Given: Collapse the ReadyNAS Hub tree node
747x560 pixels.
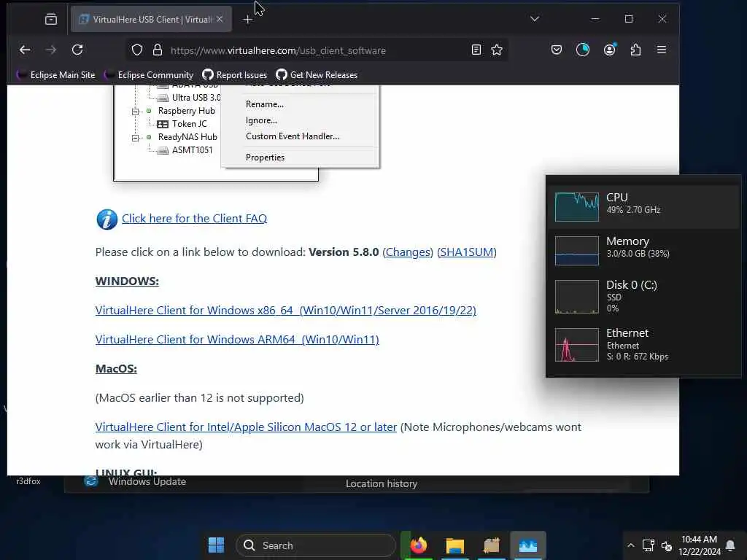Looking at the screenshot, I should [135, 138].
